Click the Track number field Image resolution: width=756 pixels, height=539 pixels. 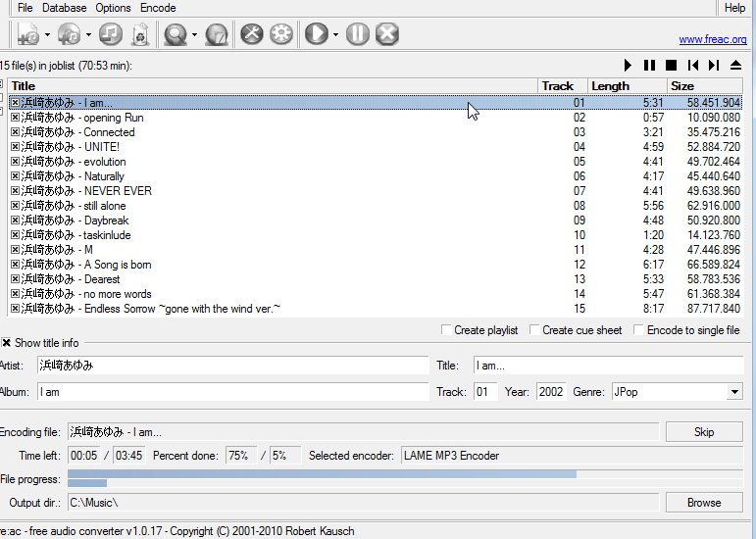485,392
